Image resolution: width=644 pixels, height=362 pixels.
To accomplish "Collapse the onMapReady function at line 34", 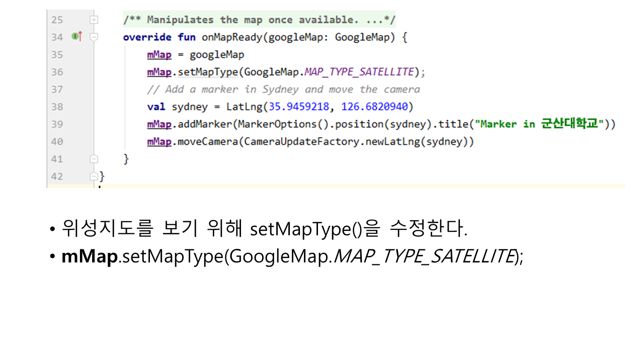I will point(93,37).
